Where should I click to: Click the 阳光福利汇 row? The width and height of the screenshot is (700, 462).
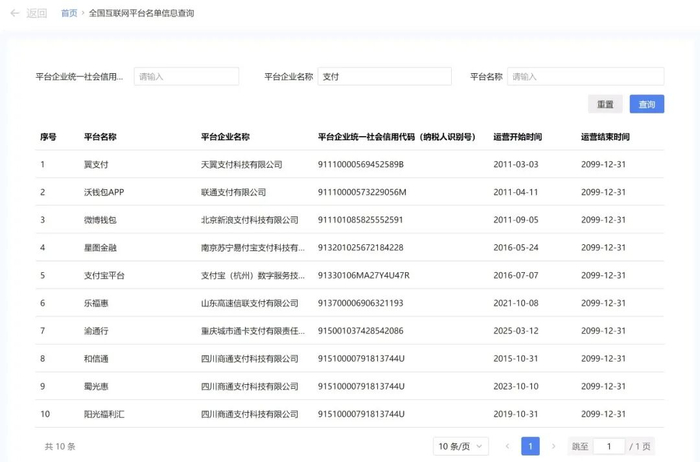click(x=104, y=413)
